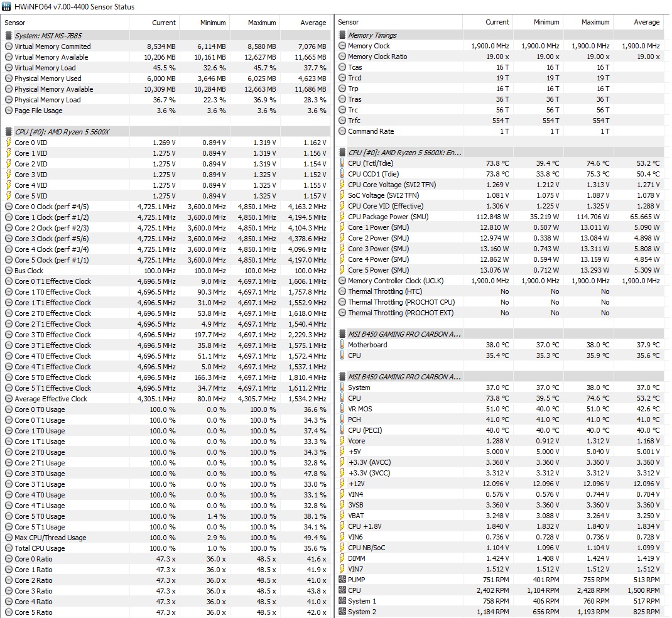Screen dimensions: 672x618
Task: Click the thermometer icon beside CPU (Tctl/Tdie)
Action: [x=342, y=163]
